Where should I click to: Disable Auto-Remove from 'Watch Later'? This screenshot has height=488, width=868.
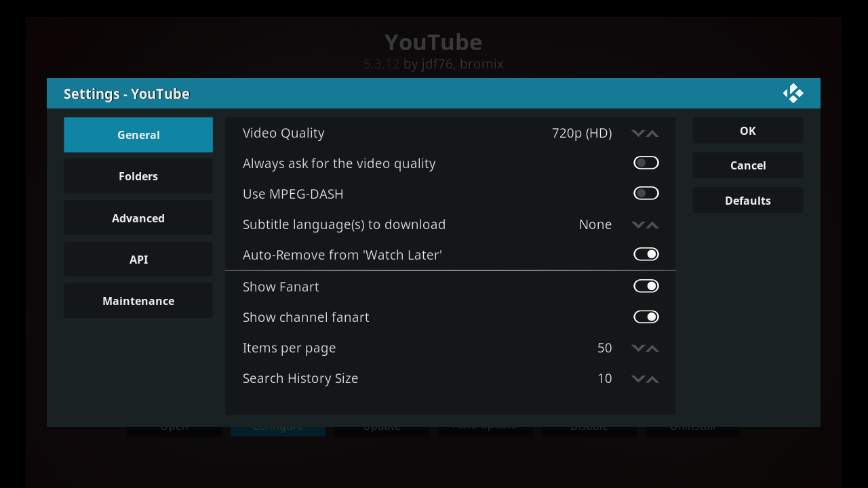coord(646,253)
